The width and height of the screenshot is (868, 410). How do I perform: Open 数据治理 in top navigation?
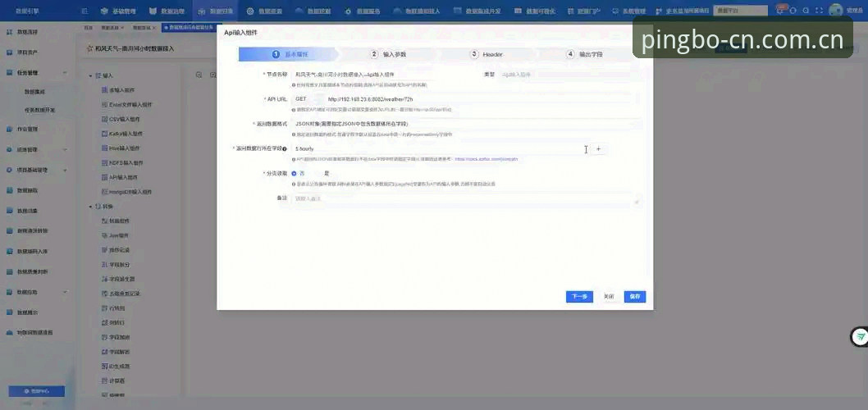click(167, 11)
